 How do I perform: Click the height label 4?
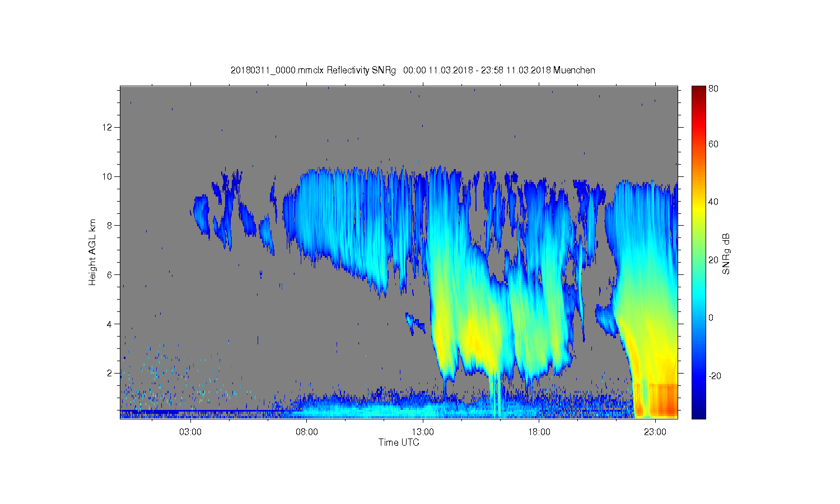pos(110,324)
